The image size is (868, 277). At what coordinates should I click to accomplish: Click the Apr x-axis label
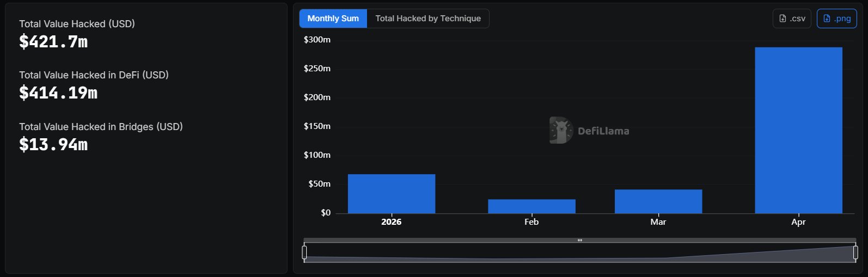(x=798, y=222)
